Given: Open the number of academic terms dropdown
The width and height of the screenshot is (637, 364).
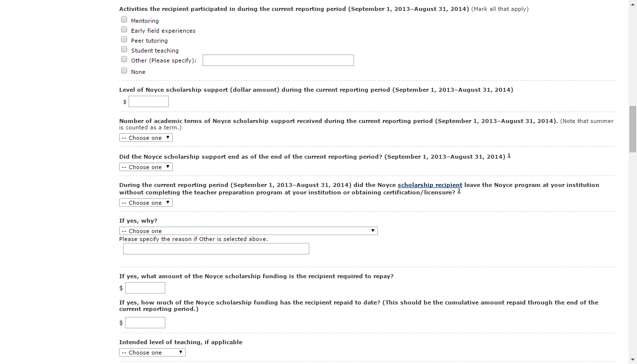Looking at the screenshot, I should 146,138.
